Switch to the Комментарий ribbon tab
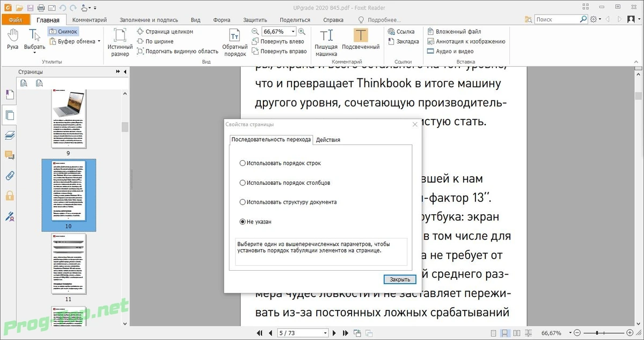 coord(90,20)
